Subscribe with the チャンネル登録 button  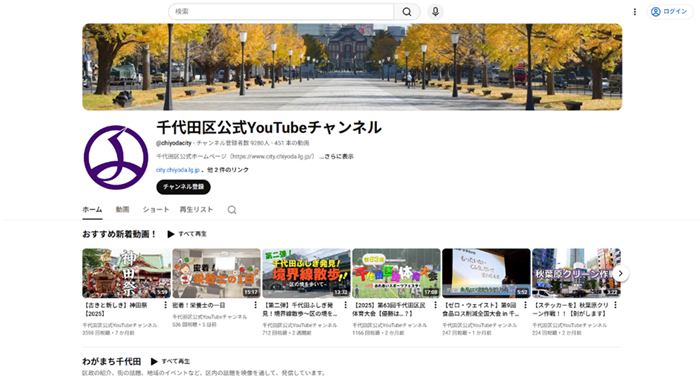(x=183, y=187)
